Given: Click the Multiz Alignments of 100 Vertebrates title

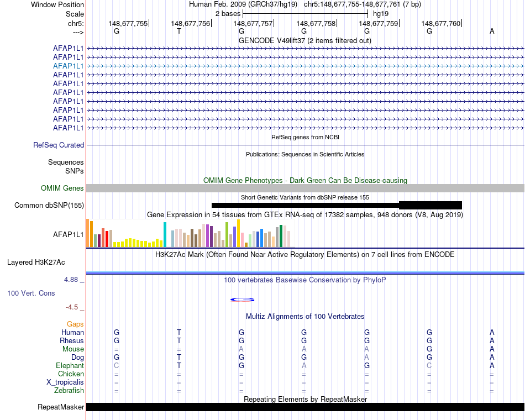Looking at the screenshot, I should 305,316.
